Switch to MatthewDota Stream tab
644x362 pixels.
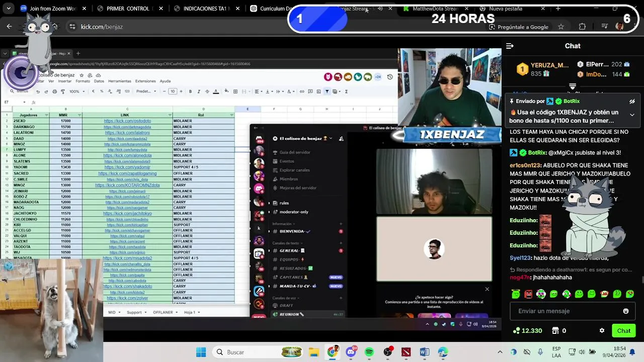click(435, 9)
